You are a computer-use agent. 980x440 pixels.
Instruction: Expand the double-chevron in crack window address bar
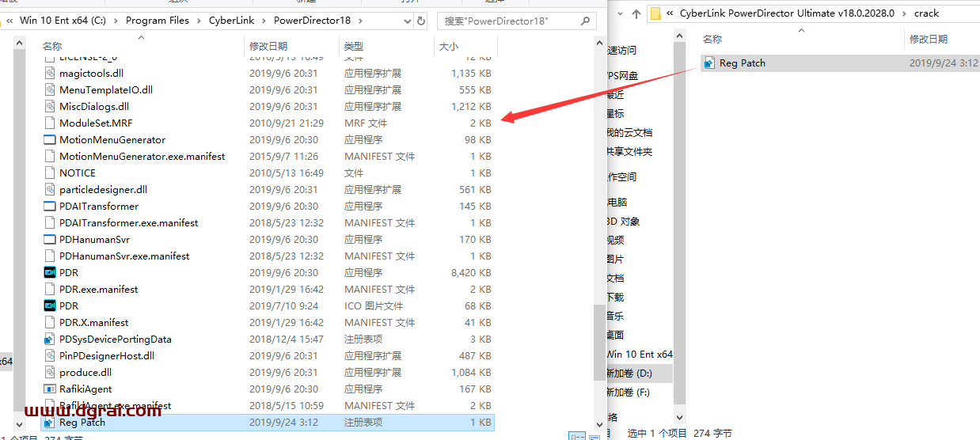pyautogui.click(x=670, y=13)
